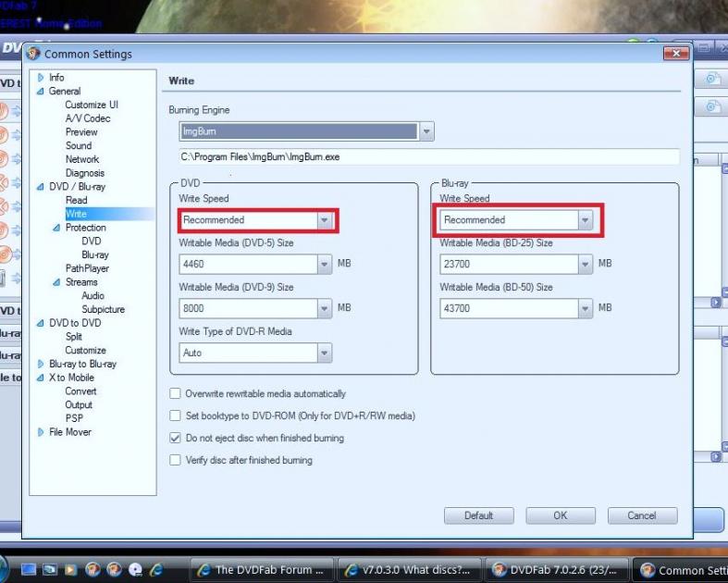Select the A/V Codec settings page
Image resolution: width=728 pixels, height=583 pixels.
click(x=88, y=118)
